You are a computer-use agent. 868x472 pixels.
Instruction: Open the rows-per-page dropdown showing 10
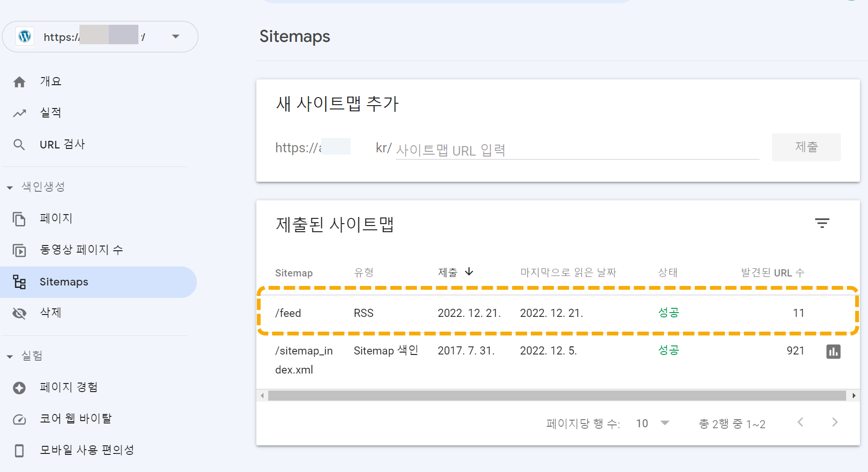(x=653, y=423)
